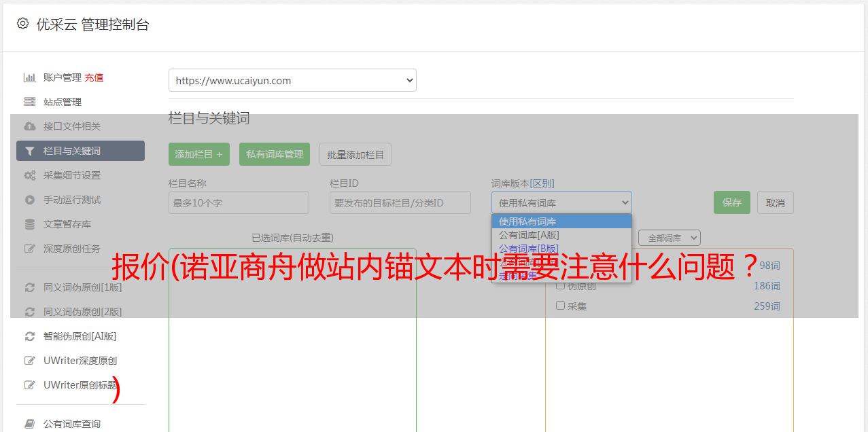Click the gears icon for 采集细节设置
This screenshot has width=868, height=432.
click(x=30, y=175)
